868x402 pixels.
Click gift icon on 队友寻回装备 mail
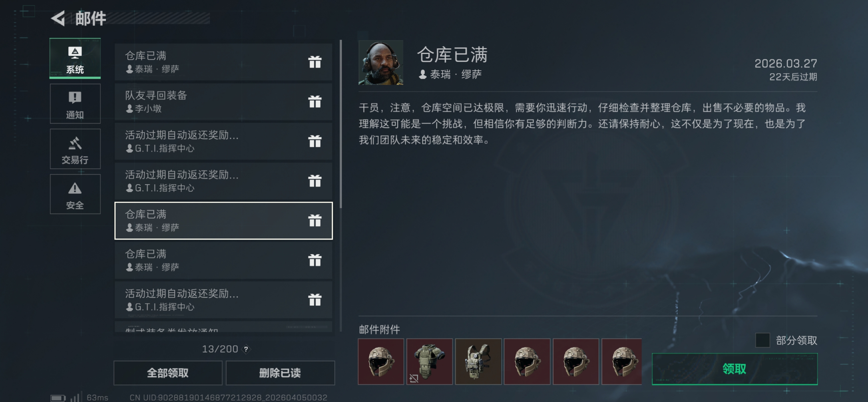[315, 101]
